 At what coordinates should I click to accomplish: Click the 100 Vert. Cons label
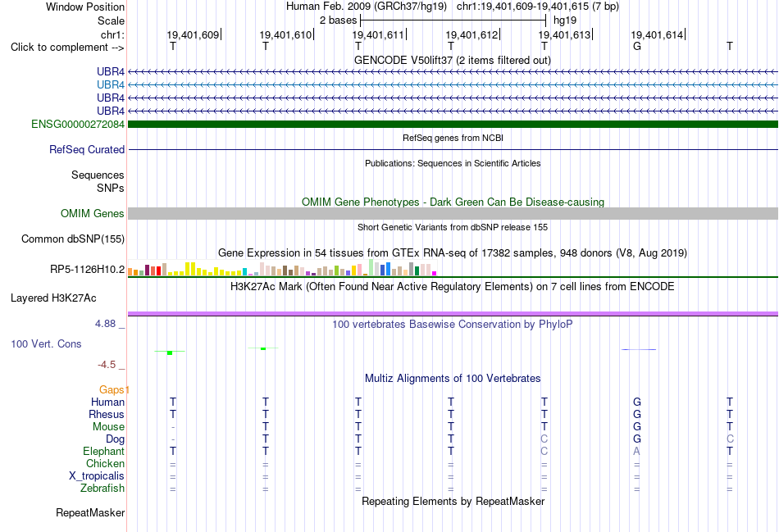46,343
